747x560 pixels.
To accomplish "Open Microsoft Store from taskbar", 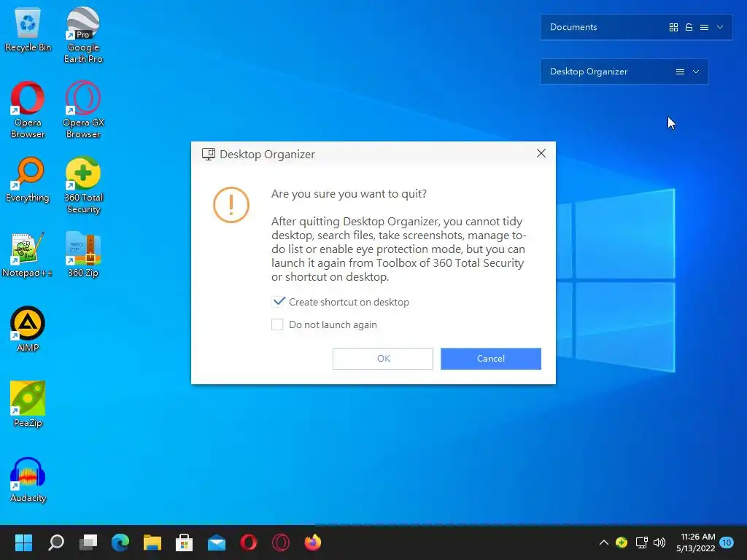I will point(184,542).
